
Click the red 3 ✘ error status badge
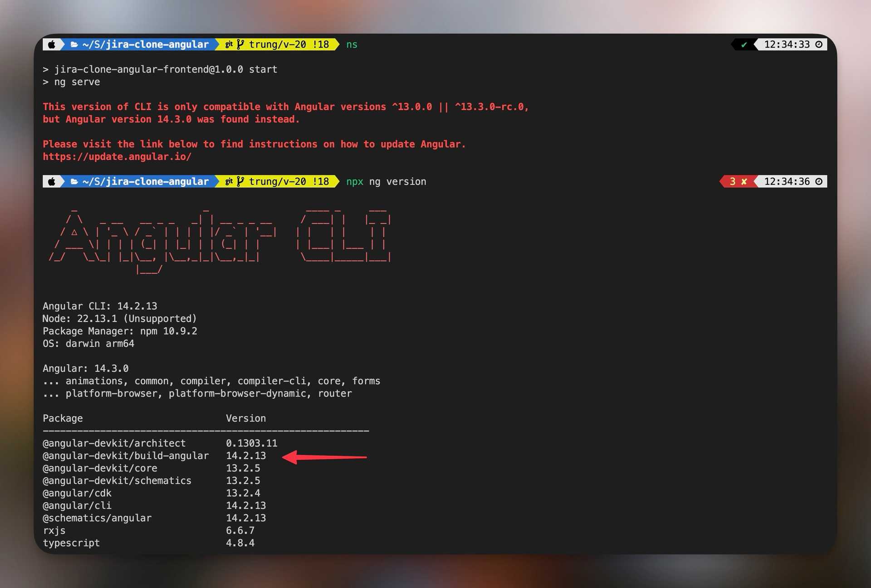[x=738, y=181]
